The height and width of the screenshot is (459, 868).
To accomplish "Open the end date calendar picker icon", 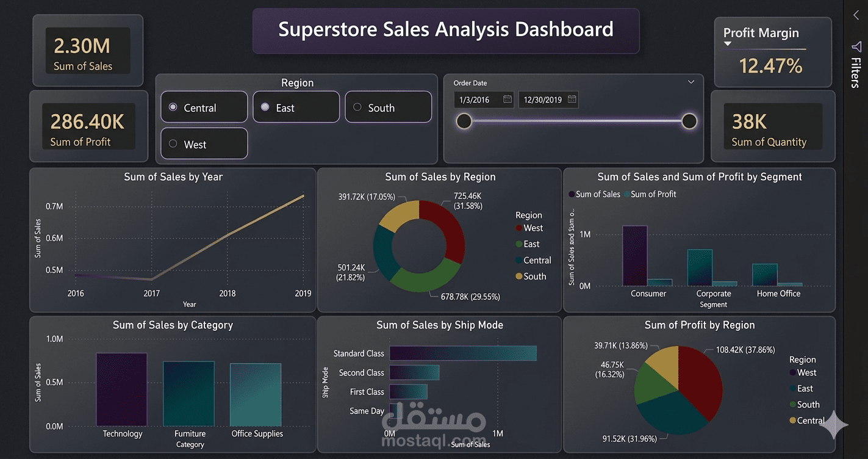I will 572,99.
